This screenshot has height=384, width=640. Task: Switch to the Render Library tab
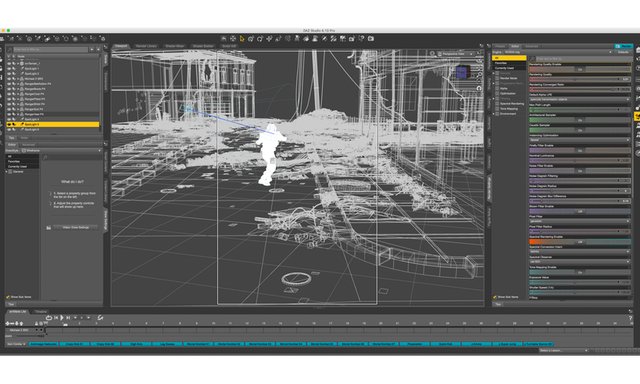[146, 46]
